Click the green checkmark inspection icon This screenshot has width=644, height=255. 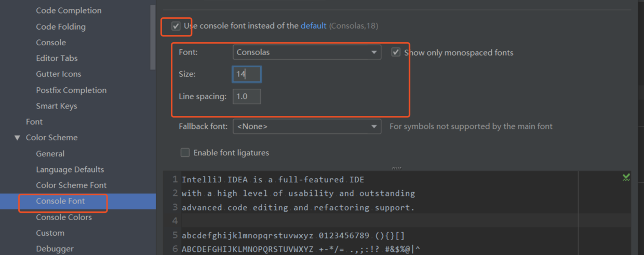[626, 178]
